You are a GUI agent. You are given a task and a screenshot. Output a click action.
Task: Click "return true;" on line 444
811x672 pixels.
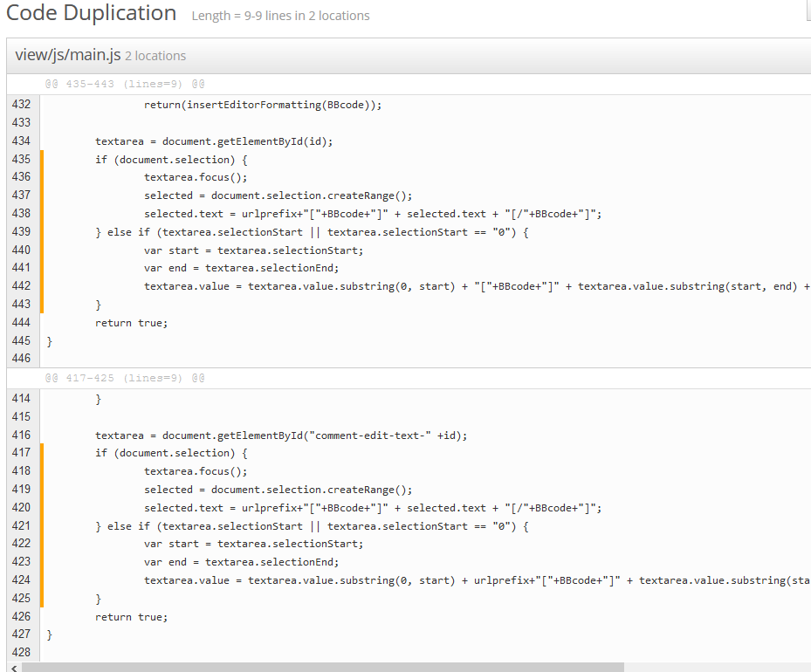tap(131, 323)
